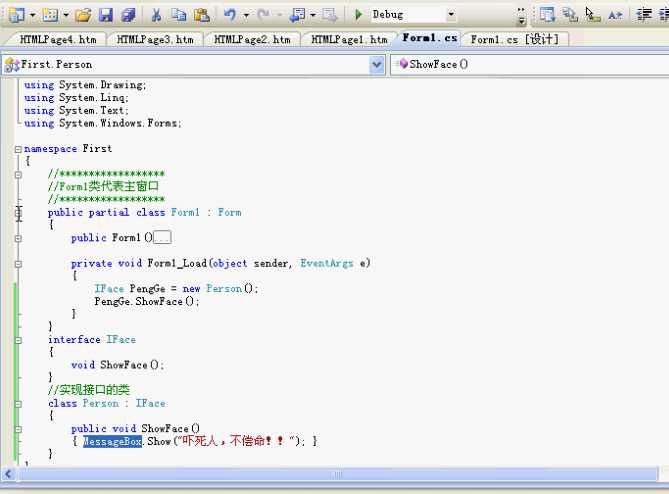Cut selection with the scissors icon
The height and width of the screenshot is (494, 669).
156,15
